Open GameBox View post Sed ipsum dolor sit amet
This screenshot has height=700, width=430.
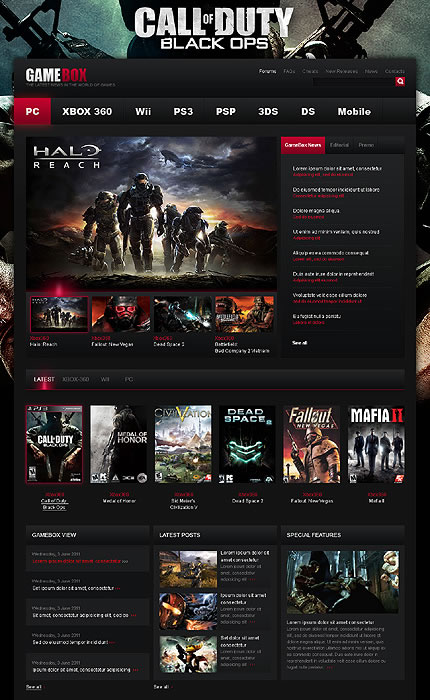74,588
